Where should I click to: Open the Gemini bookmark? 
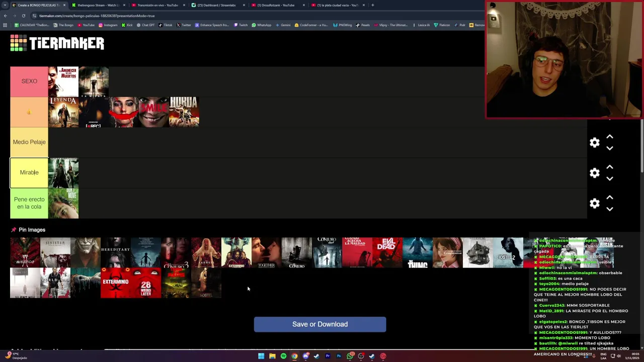pyautogui.click(x=283, y=25)
